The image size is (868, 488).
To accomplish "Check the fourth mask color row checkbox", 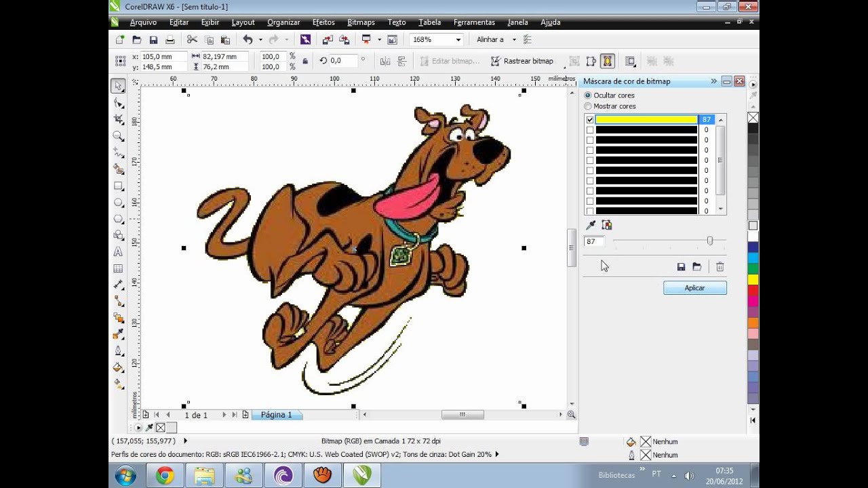I will click(590, 150).
